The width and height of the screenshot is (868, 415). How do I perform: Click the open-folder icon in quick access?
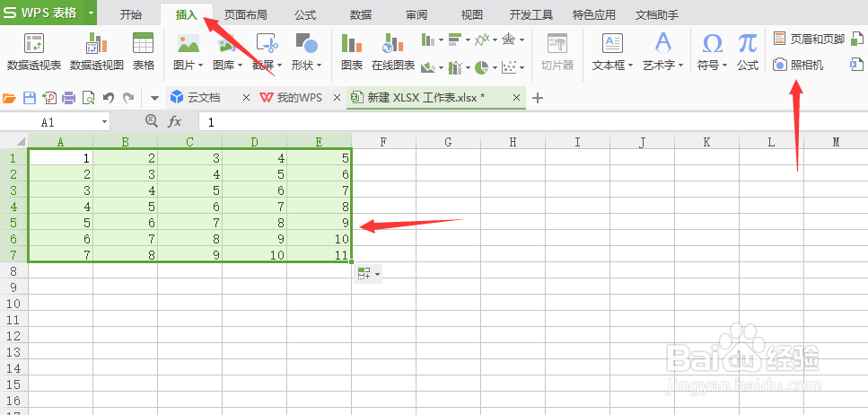9,99
